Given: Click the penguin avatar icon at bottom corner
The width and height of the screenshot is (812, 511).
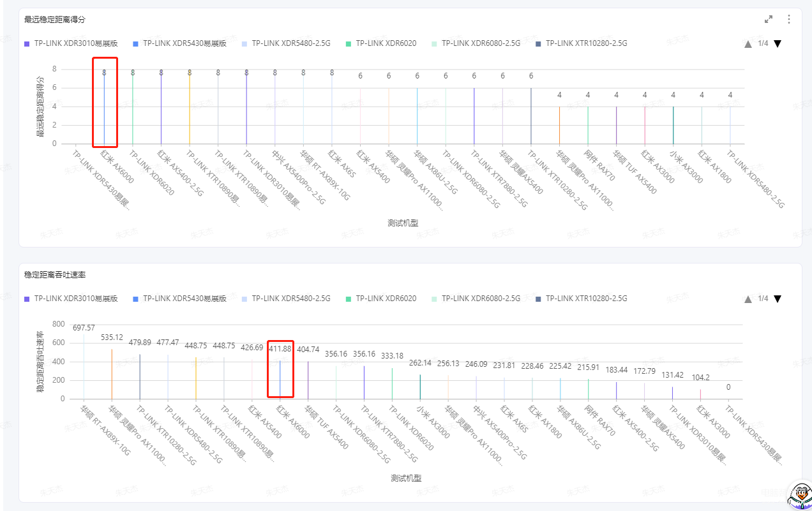Looking at the screenshot, I should click(800, 495).
